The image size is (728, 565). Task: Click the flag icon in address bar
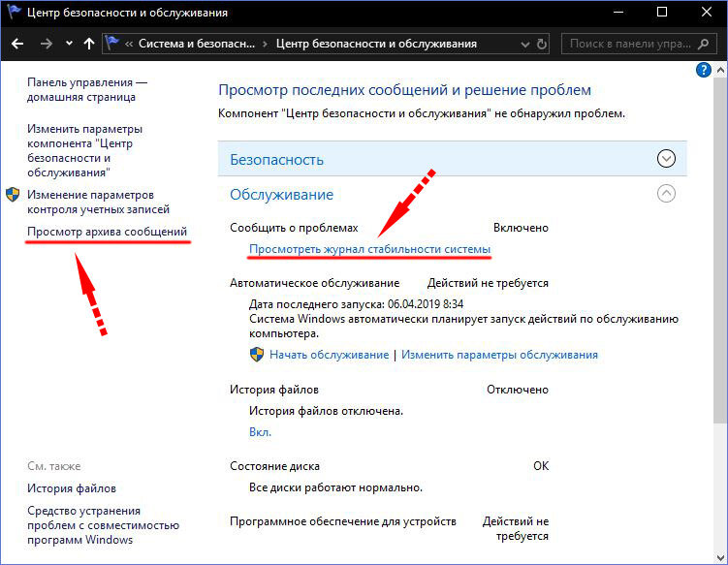click(111, 44)
